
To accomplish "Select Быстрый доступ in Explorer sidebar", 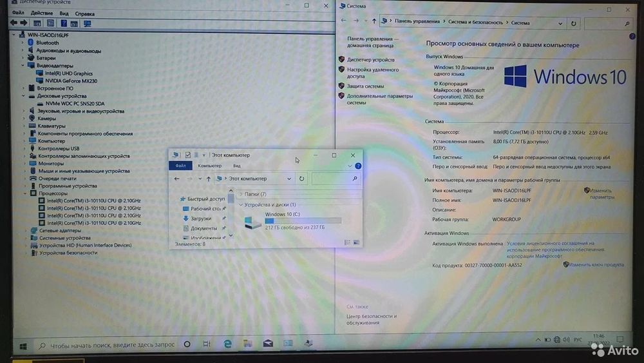I will pyautogui.click(x=206, y=199).
